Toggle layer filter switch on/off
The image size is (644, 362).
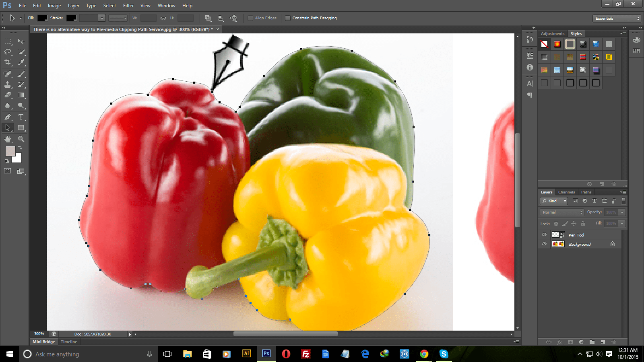click(623, 201)
